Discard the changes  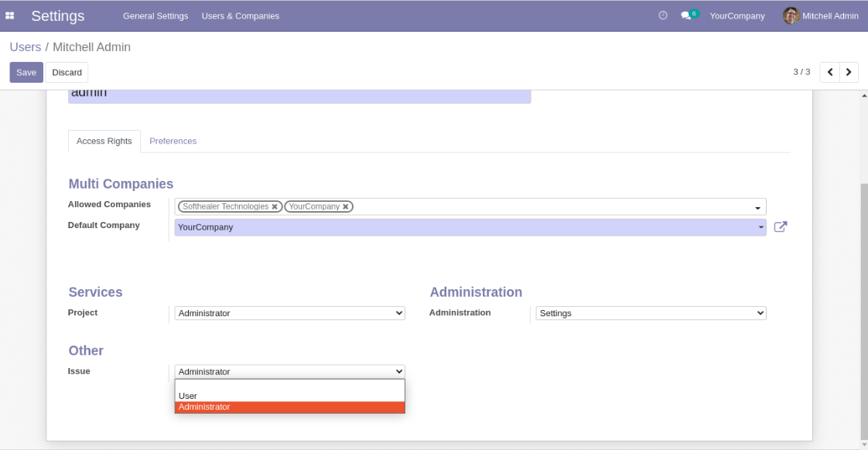[x=67, y=73]
